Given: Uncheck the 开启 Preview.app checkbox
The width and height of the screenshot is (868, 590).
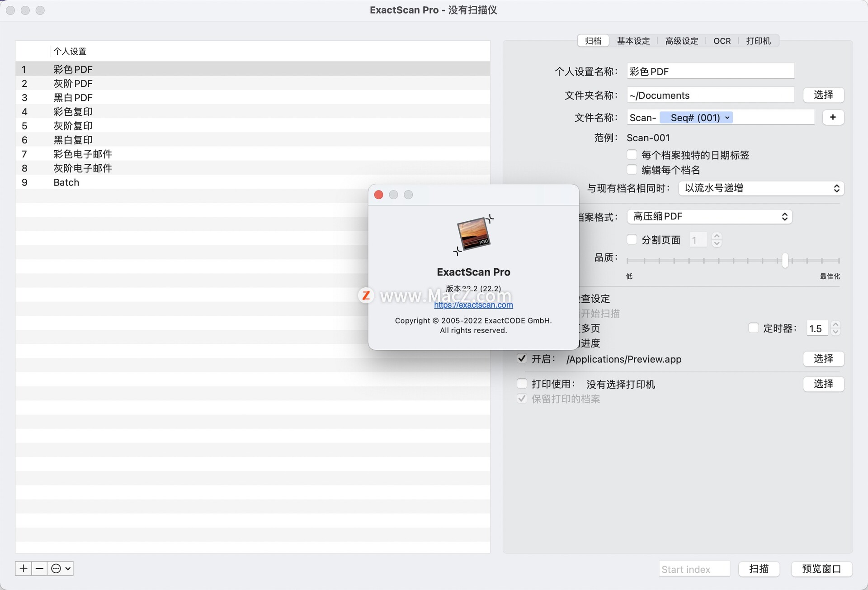Looking at the screenshot, I should [522, 358].
